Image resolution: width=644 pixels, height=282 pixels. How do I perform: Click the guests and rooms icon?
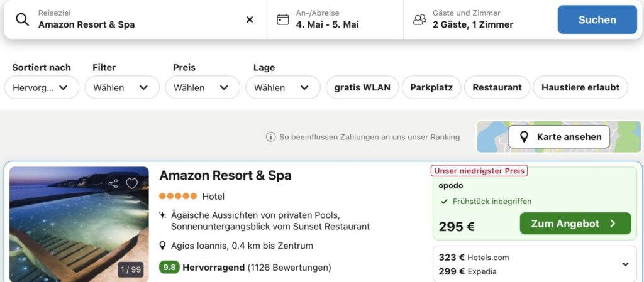[x=419, y=19]
